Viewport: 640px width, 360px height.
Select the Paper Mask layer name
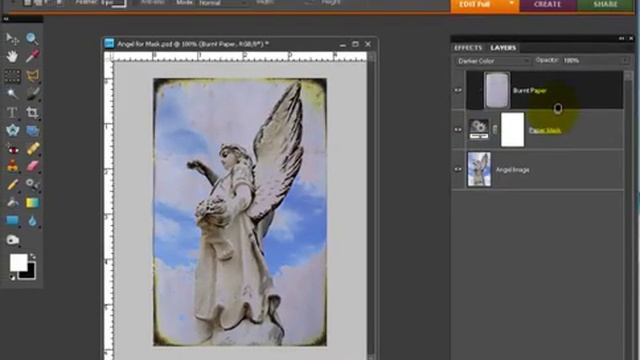[x=545, y=130]
